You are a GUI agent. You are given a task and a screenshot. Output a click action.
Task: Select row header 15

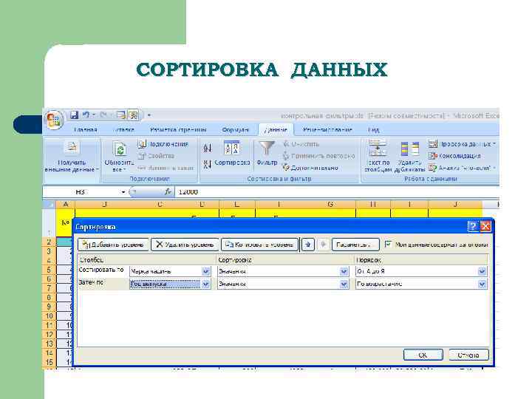click(50, 362)
